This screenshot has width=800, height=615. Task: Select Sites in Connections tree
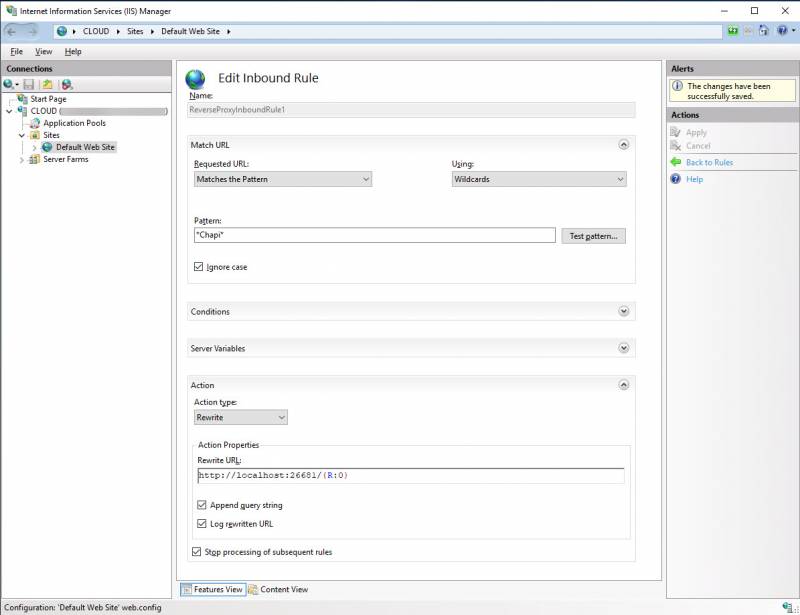(x=51, y=135)
